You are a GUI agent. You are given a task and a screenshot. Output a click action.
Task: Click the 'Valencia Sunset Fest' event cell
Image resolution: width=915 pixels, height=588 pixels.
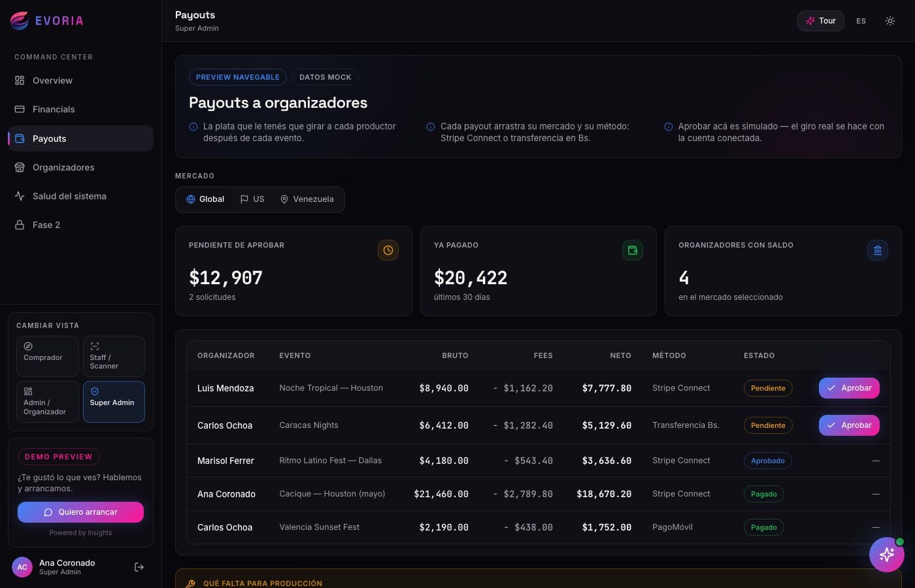320,527
